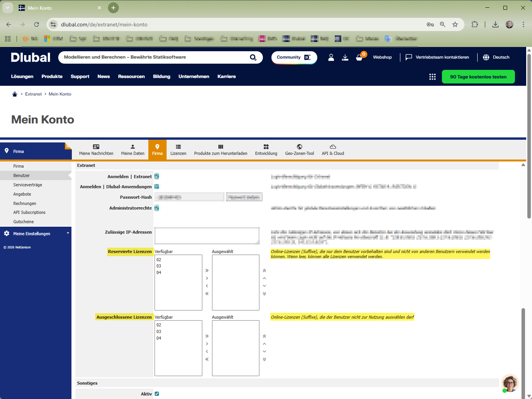Click Vertriebsteam kontaktieren link
The image size is (532, 399).
437,57
